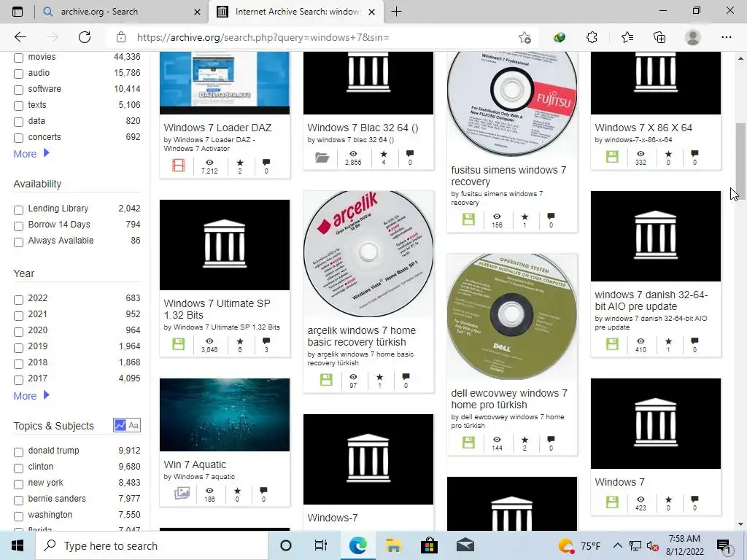Open the Win 7 Aquatic underwater thumbnail
The image size is (747, 560).
[x=225, y=415]
